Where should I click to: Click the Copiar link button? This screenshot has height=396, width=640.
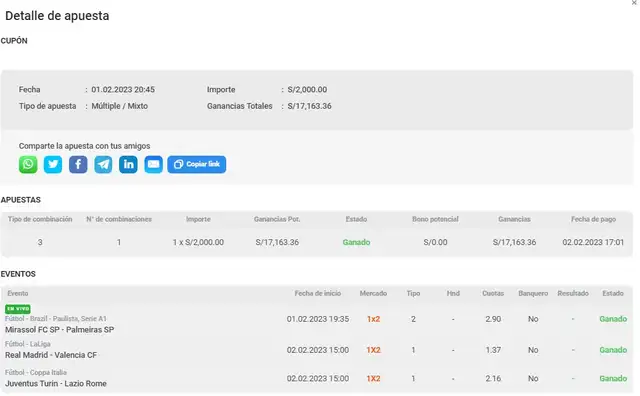click(197, 165)
